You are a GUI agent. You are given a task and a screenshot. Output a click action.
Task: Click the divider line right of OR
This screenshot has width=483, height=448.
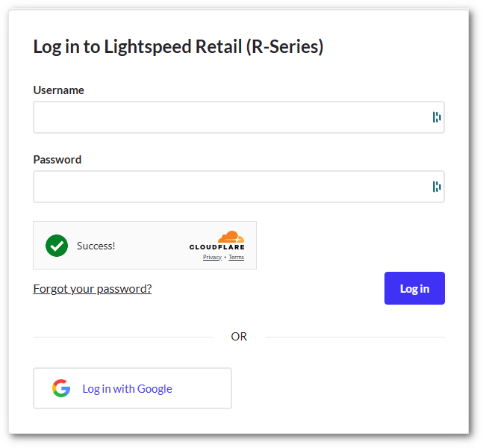click(355, 337)
